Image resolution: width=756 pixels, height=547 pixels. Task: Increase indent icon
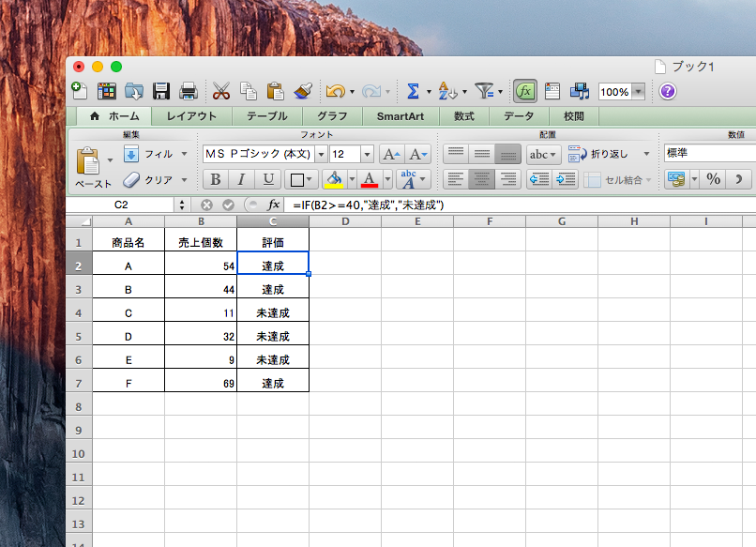coord(565,179)
